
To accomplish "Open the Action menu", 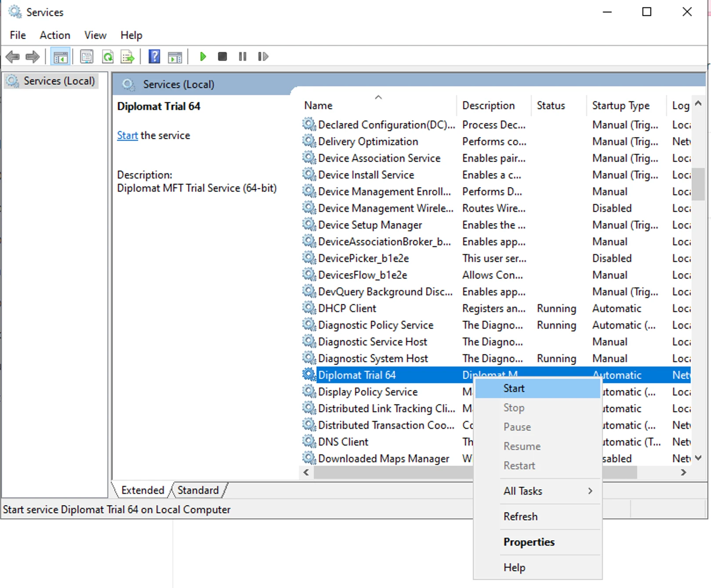I will click(55, 35).
